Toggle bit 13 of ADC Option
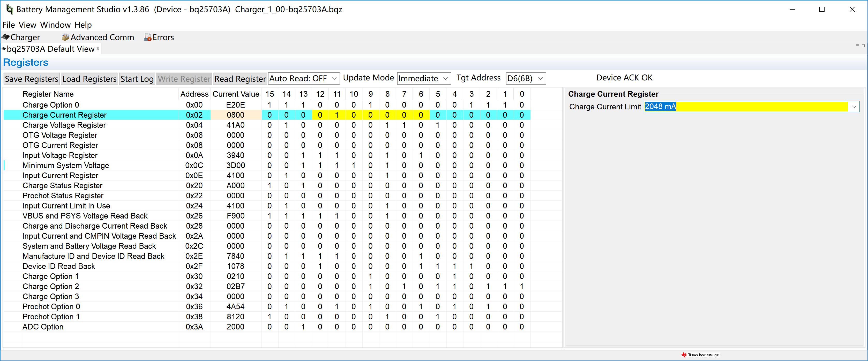 click(x=303, y=327)
